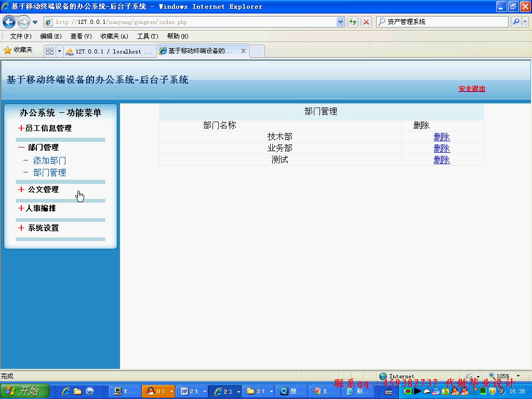The image size is (532, 399).
Task: Open the recent pages dropdown beside Forward
Action: [35, 22]
